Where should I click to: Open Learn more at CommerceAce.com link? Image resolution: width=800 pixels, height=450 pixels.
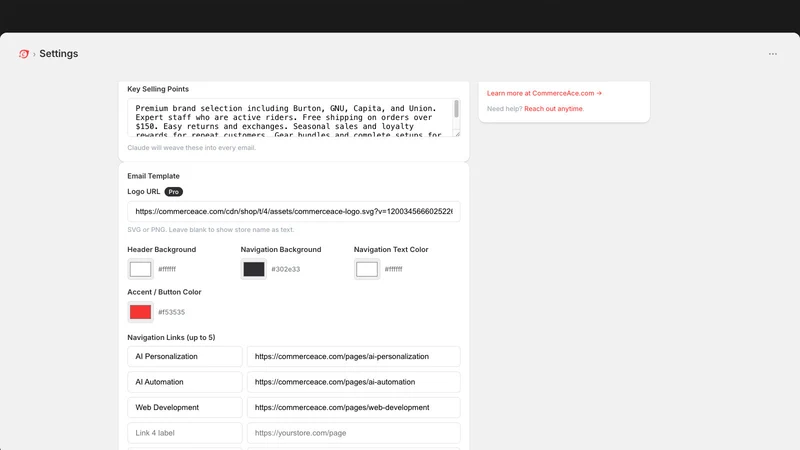tap(544, 93)
